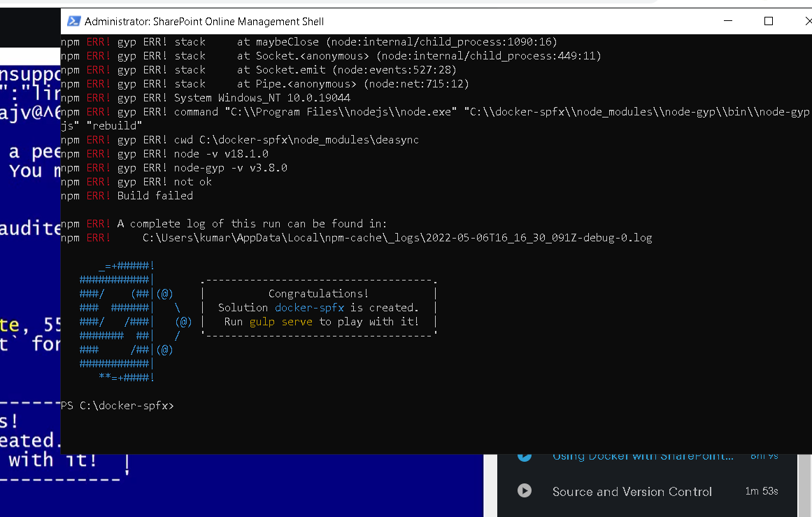Click the lesson list vertical scrollbar
The image size is (812, 517).
(x=804, y=486)
